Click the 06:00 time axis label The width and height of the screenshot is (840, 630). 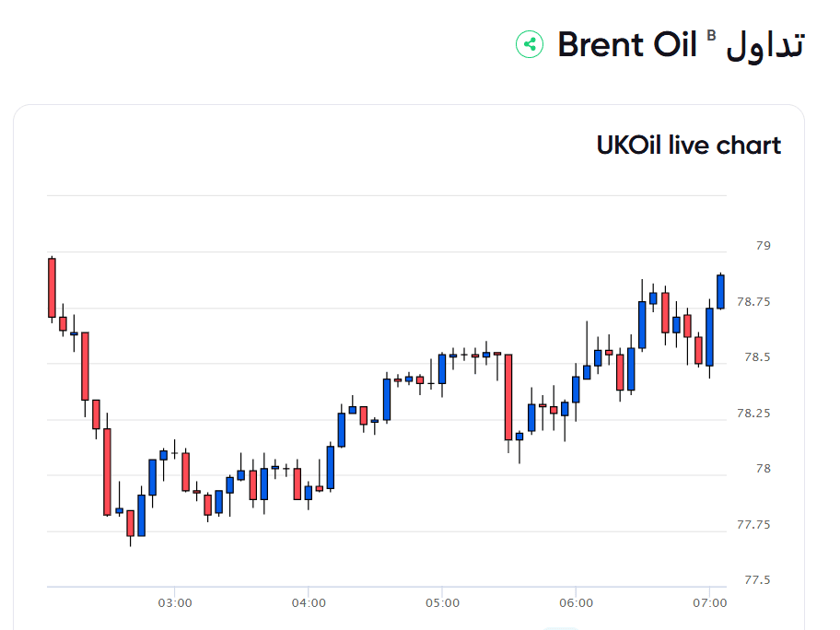tap(577, 603)
